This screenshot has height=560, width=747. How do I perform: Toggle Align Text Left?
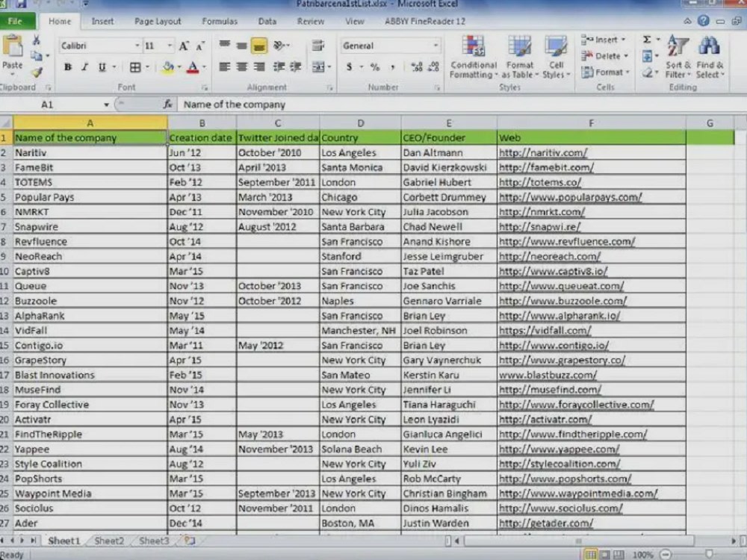(x=225, y=67)
